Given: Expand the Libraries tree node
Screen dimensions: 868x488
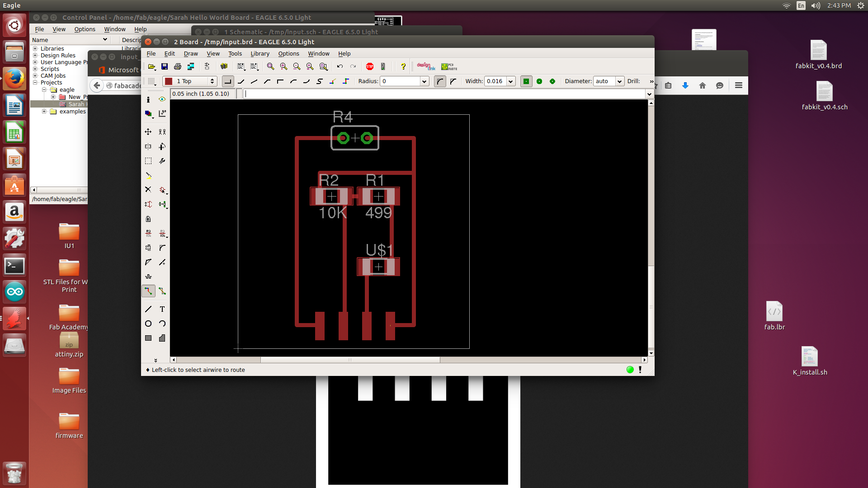Looking at the screenshot, I should [x=35, y=49].
